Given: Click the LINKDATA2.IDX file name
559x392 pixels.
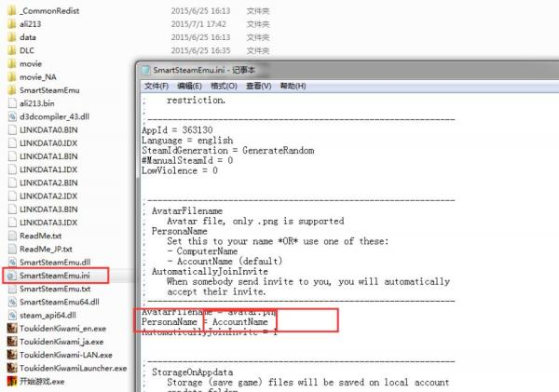Looking at the screenshot, I should tap(48, 196).
